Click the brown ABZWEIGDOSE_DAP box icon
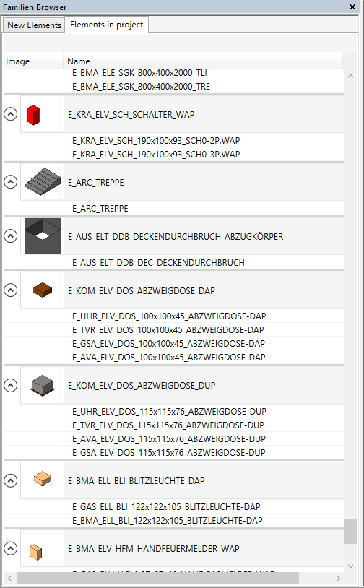364x588 pixels. click(43, 290)
